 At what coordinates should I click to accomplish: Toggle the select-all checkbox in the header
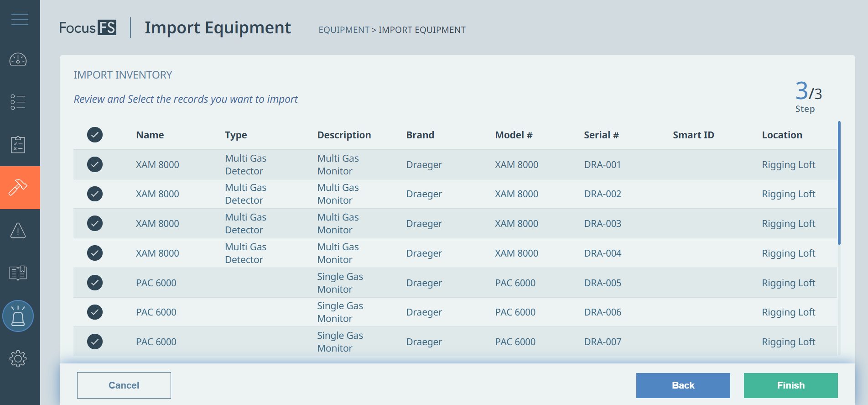click(95, 135)
